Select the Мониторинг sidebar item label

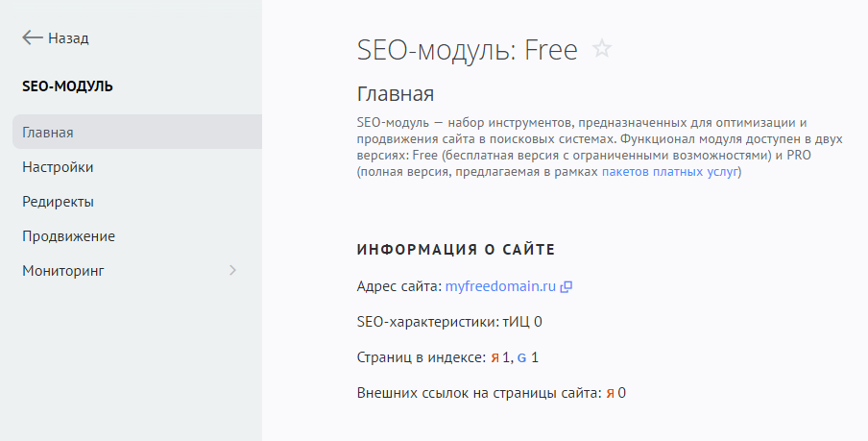click(x=63, y=271)
